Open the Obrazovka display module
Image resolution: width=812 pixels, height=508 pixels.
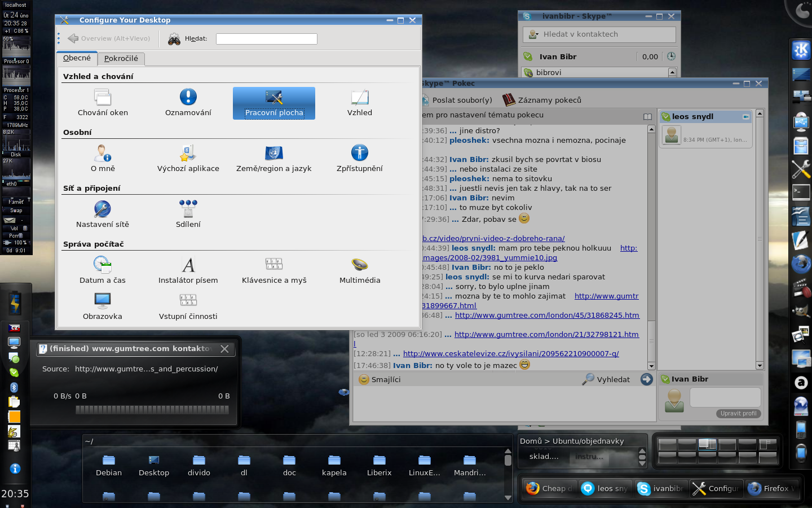click(x=103, y=306)
